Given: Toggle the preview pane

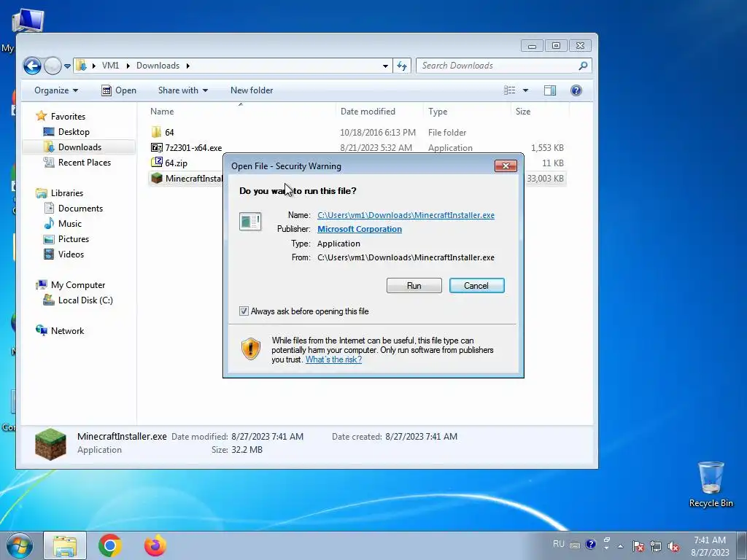Looking at the screenshot, I should pyautogui.click(x=550, y=90).
